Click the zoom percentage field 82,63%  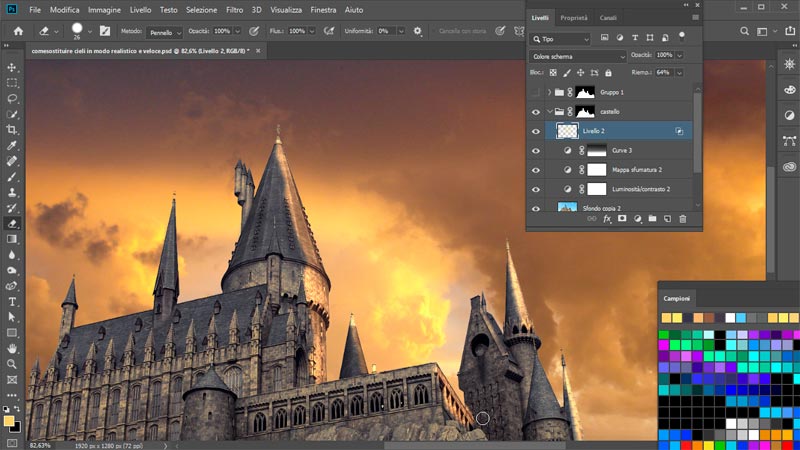click(x=40, y=445)
